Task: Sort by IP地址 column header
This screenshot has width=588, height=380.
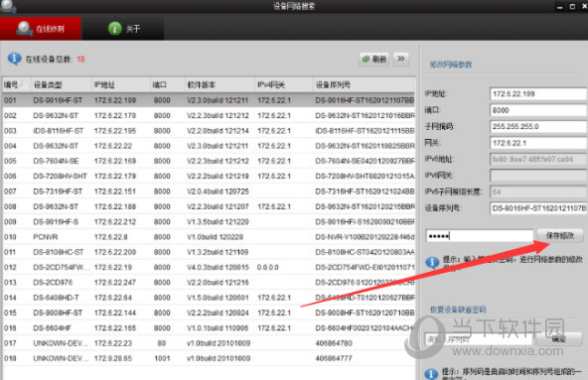Action: click(121, 85)
